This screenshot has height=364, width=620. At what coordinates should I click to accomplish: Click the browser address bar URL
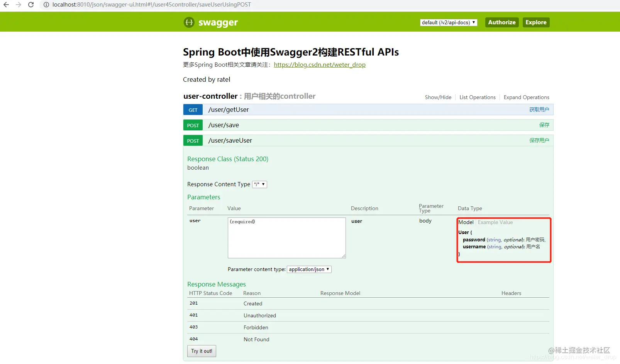coord(152,5)
